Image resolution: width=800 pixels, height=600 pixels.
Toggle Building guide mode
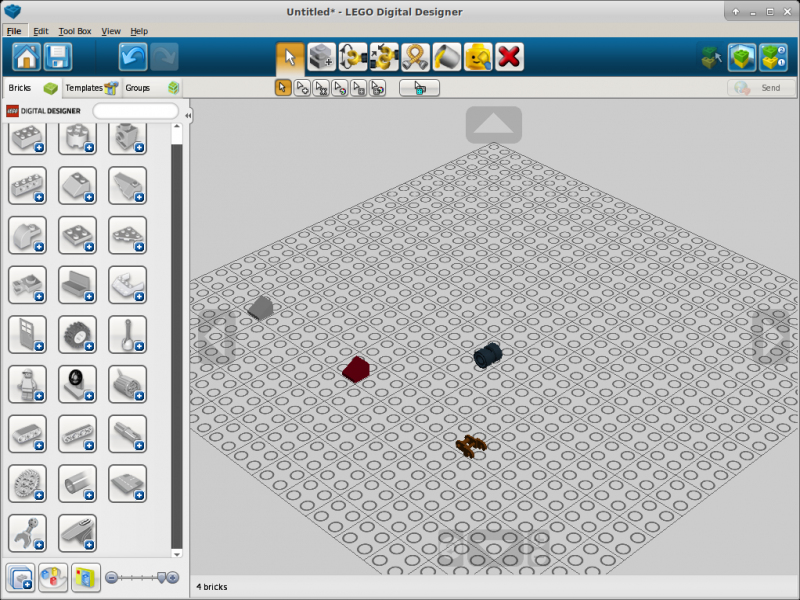(773, 56)
